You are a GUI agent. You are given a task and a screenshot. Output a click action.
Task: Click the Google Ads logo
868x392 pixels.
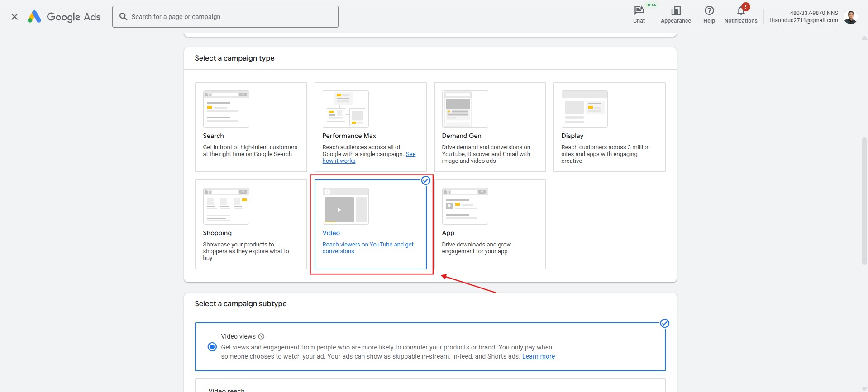64,17
